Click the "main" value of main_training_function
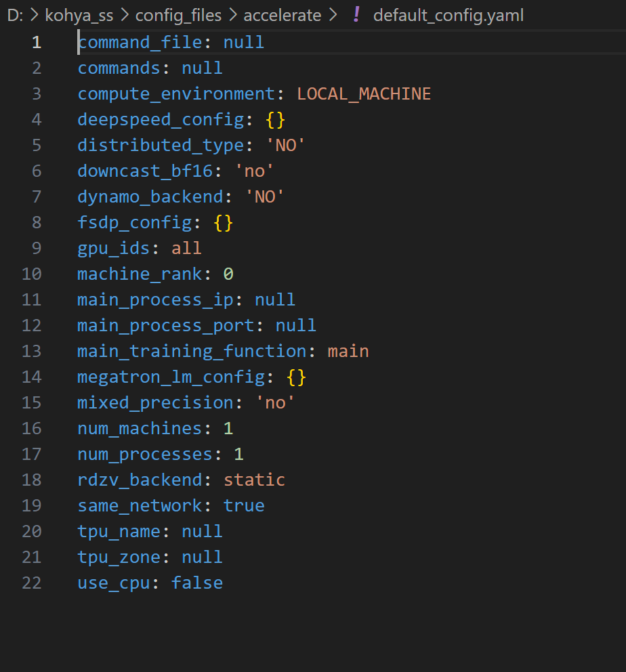 click(348, 351)
